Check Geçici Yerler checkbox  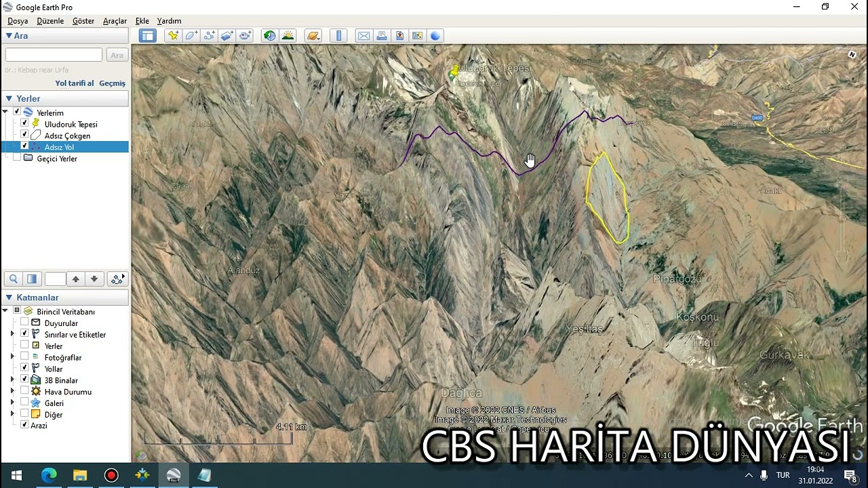[x=17, y=158]
